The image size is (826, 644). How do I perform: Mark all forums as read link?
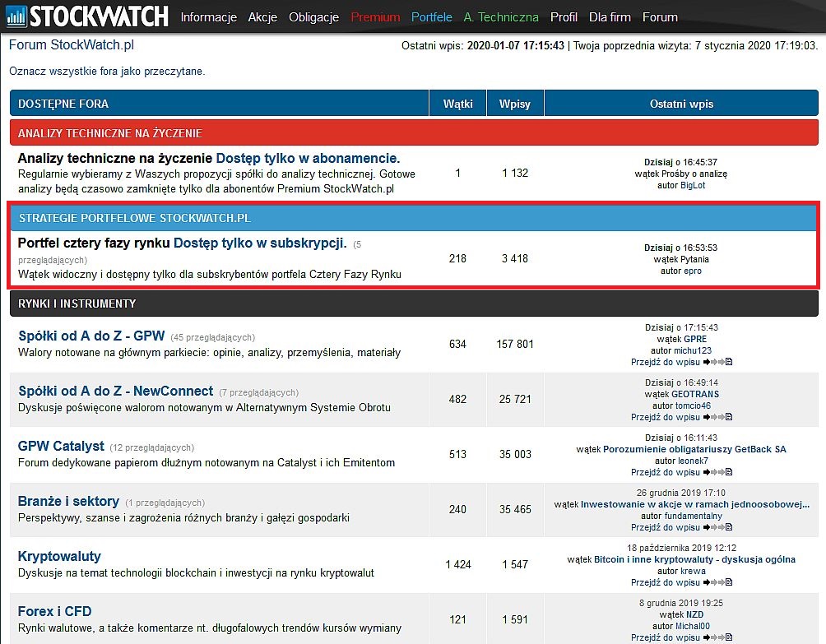pos(107,71)
